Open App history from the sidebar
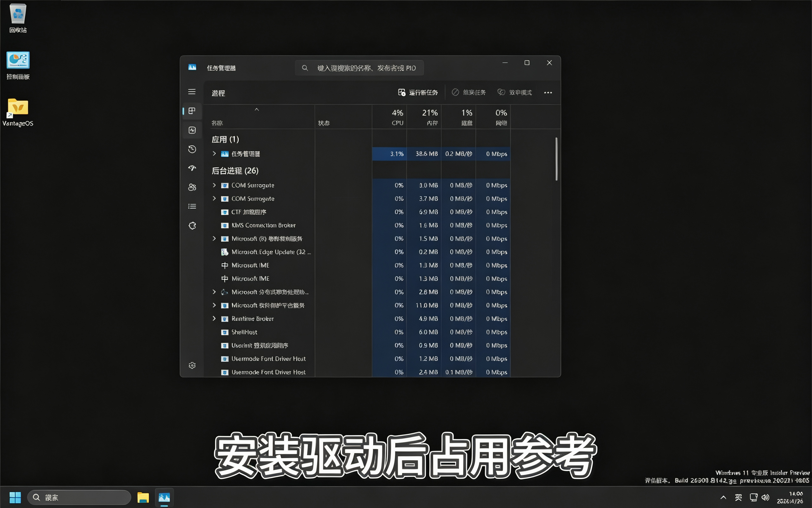The image size is (812, 508). [x=192, y=149]
